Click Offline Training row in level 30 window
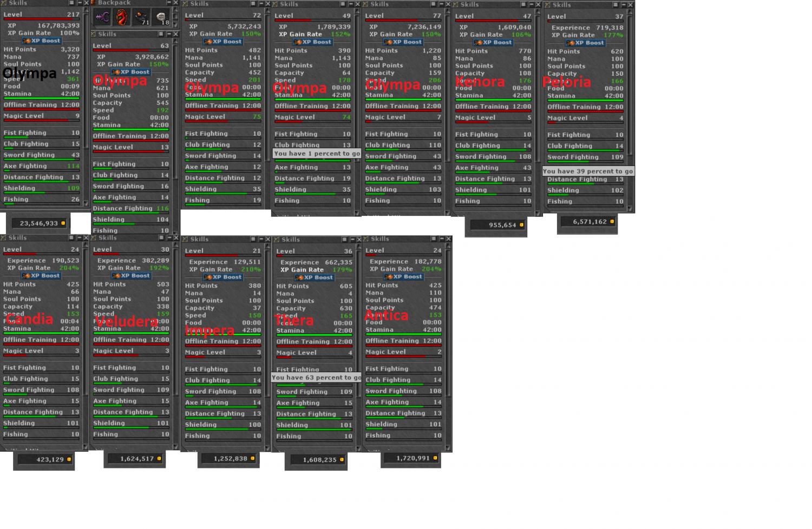This screenshot has height=529, width=812. pos(131,340)
